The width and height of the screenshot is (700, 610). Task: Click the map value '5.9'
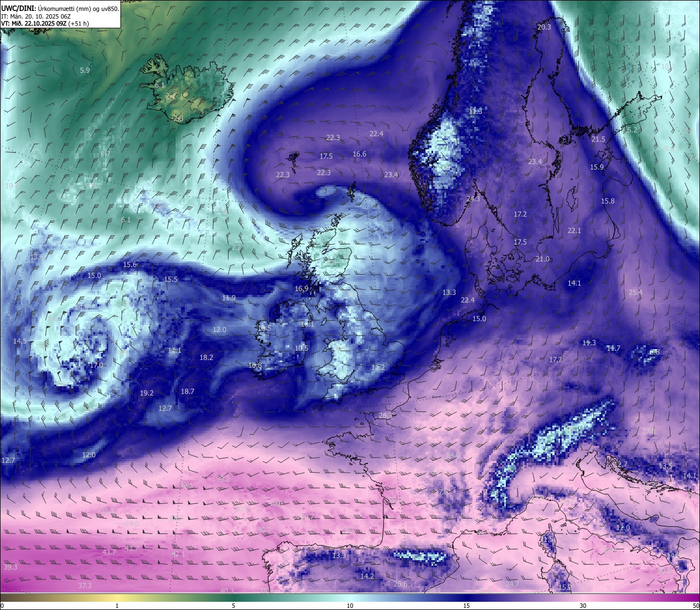point(85,70)
